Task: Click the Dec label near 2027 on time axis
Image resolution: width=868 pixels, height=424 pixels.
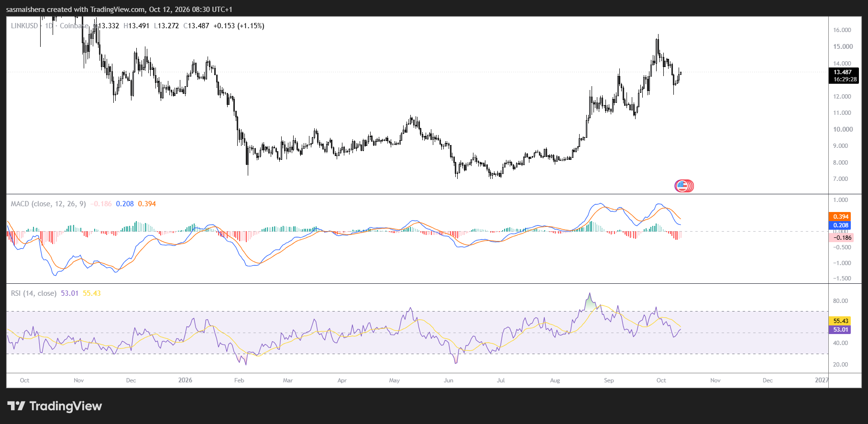Action: coord(768,380)
